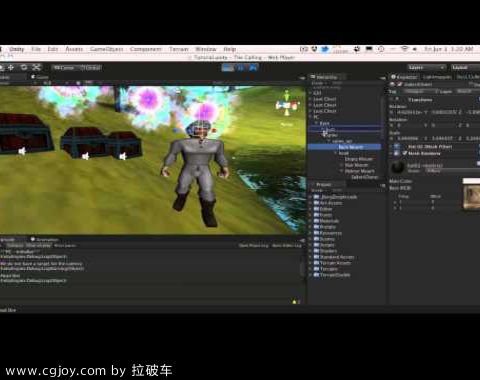Select Helmet Mount in the Hierarchy
This screenshot has width=480, height=380.
tap(360, 171)
